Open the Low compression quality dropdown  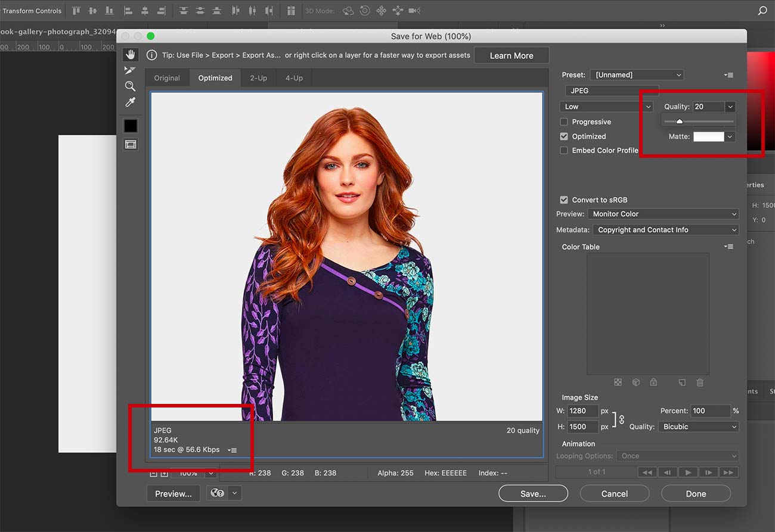(x=606, y=107)
